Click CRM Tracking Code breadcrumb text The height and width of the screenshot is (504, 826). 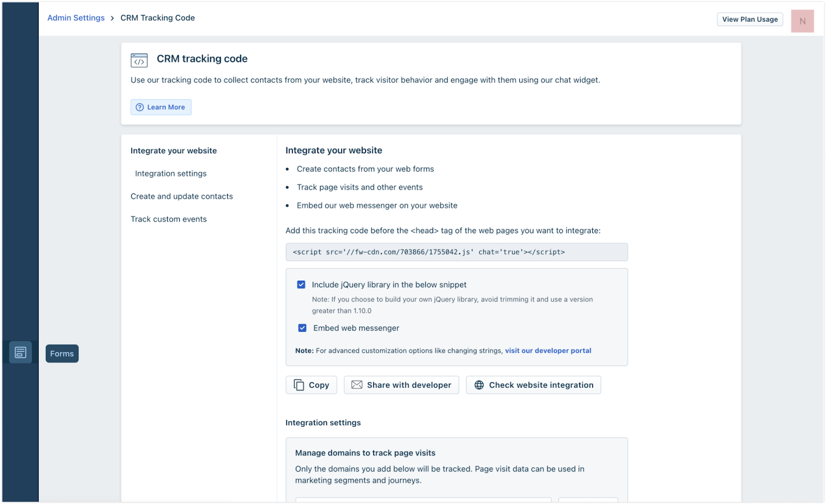point(157,18)
